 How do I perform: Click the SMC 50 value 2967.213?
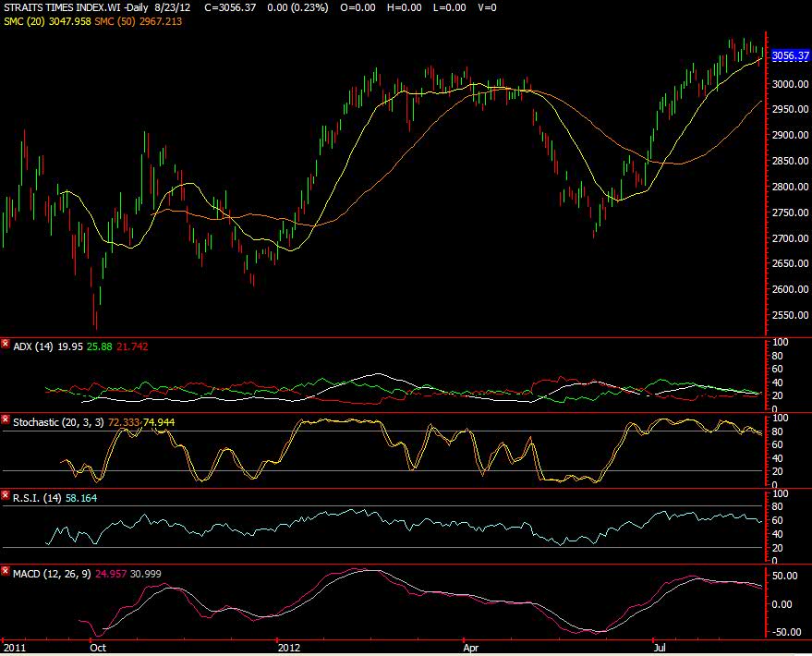161,21
